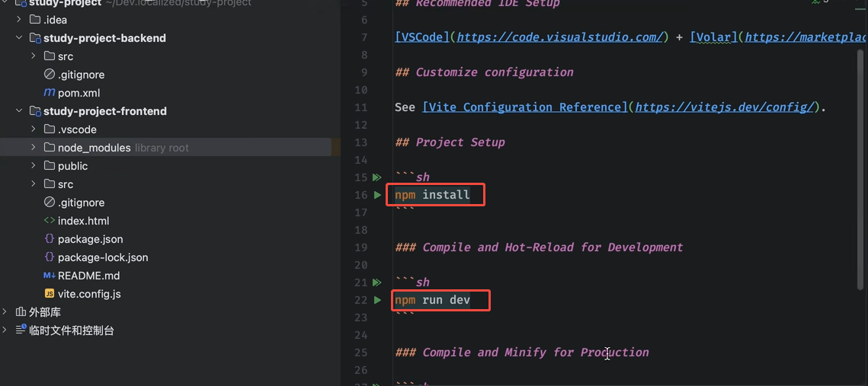Collapse the study-project-frontend module
The width and height of the screenshot is (868, 386).
pos(19,111)
